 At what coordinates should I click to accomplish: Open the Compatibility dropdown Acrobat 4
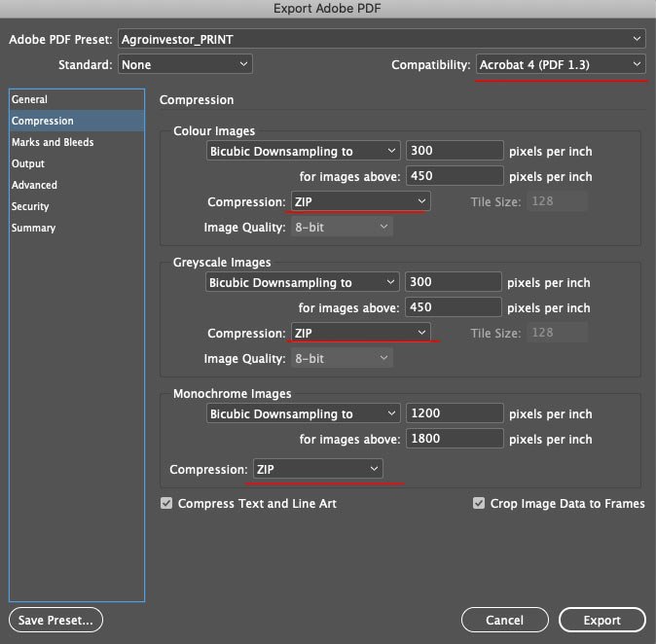[x=561, y=64]
